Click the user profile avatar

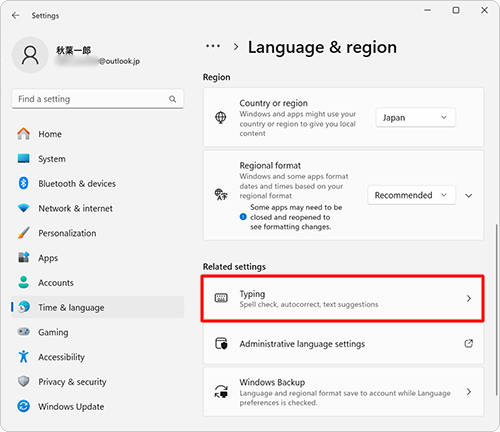click(30, 55)
